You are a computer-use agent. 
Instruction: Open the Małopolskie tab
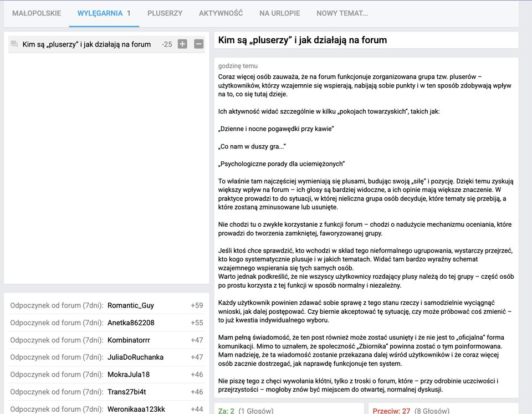point(37,13)
